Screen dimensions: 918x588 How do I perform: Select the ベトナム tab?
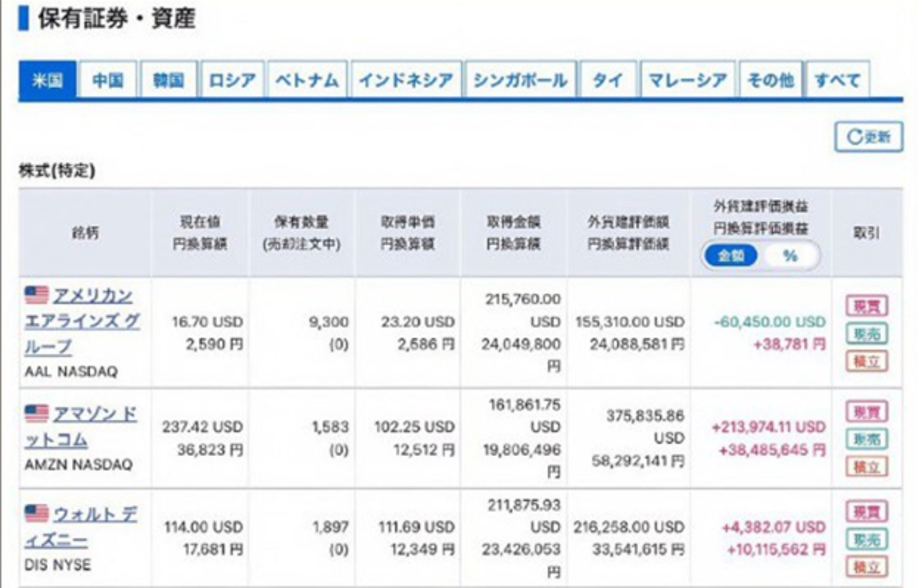click(x=307, y=81)
